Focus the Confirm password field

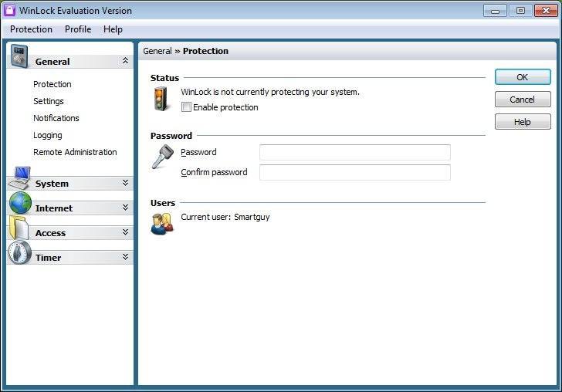click(x=355, y=173)
